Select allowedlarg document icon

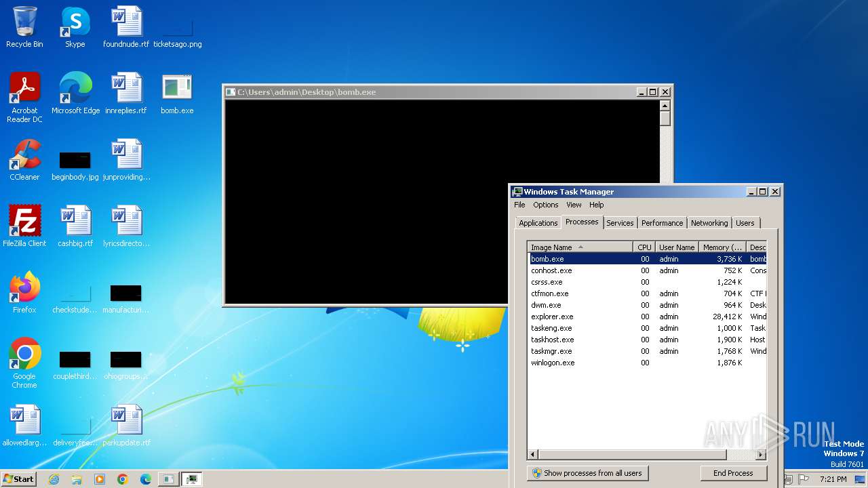point(24,426)
